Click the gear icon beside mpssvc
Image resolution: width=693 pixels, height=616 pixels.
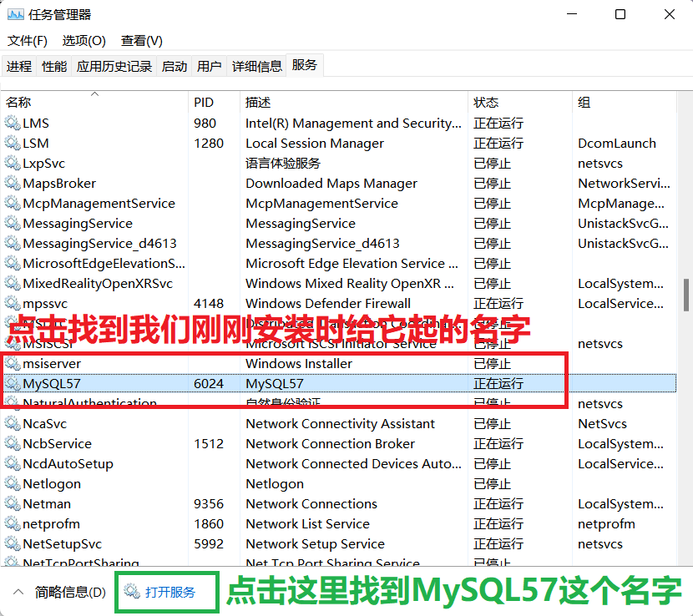point(13,303)
